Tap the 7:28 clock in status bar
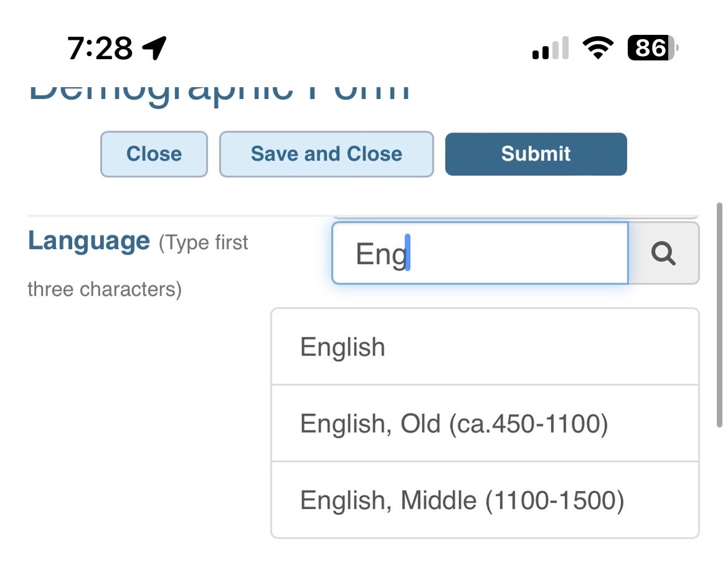The image size is (728, 572). [100, 48]
